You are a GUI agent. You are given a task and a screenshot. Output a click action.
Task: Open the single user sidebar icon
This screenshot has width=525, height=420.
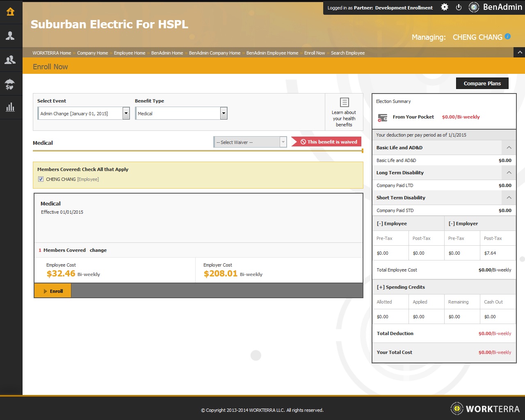pos(11,36)
